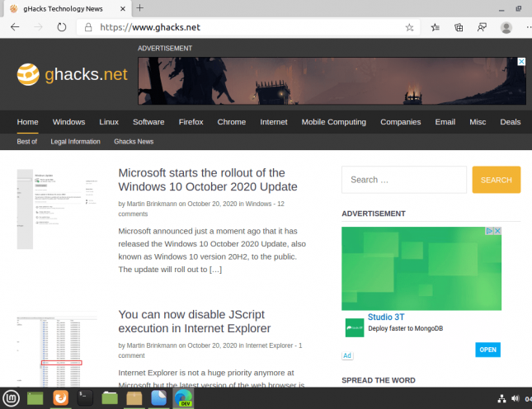Open the Internet Explorer category byline link

coord(269,346)
